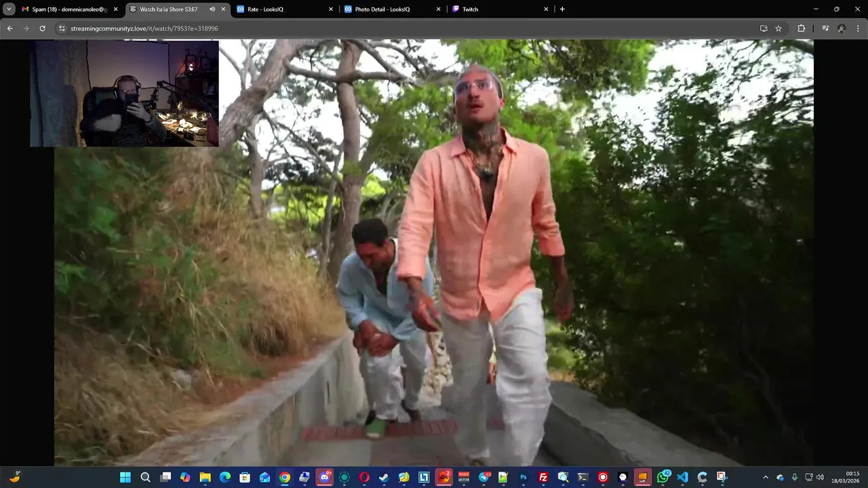Open Visual Studio Code from the taskbar

click(682, 477)
